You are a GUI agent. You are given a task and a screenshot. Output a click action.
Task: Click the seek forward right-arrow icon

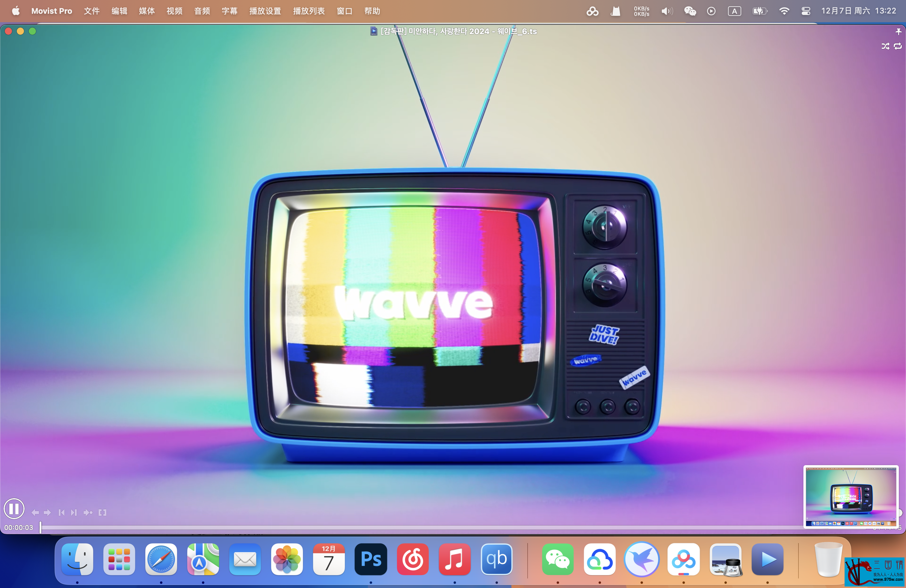tap(47, 513)
